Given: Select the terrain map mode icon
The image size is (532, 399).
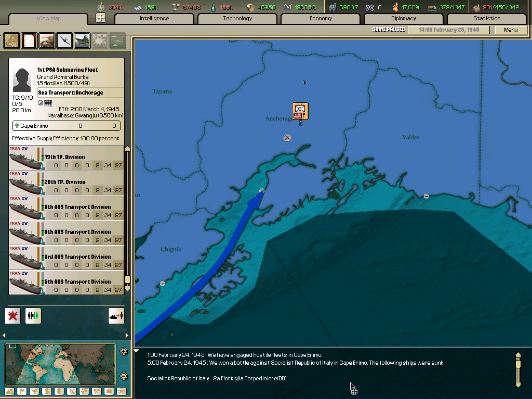Looking at the screenshot, I should click(x=9, y=391).
